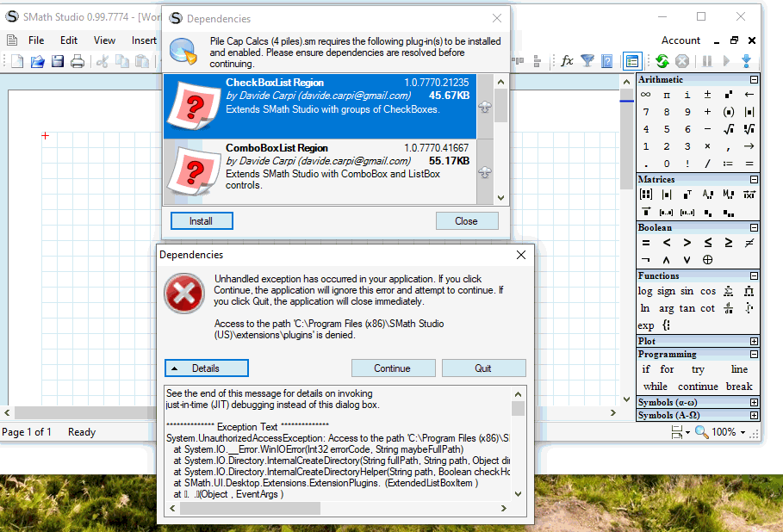Image resolution: width=783 pixels, height=532 pixels.
Task: Click the fx insert function icon
Action: click(x=566, y=60)
